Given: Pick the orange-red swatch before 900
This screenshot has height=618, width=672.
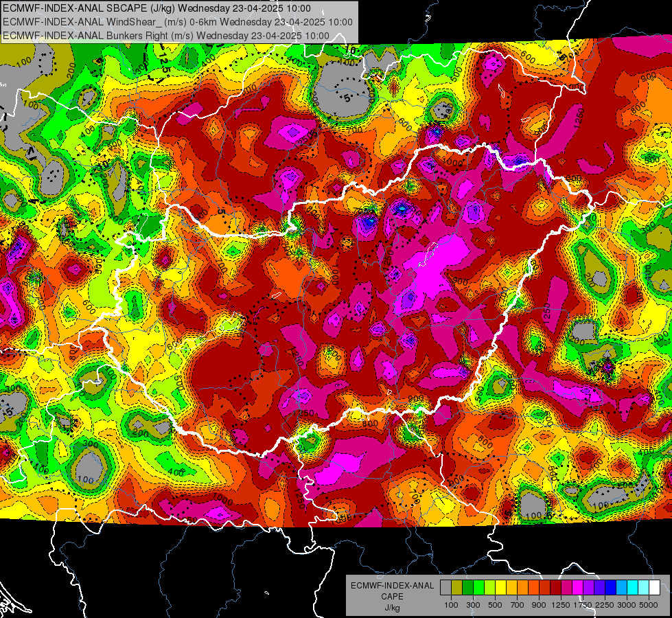Looking at the screenshot, I should [533, 587].
